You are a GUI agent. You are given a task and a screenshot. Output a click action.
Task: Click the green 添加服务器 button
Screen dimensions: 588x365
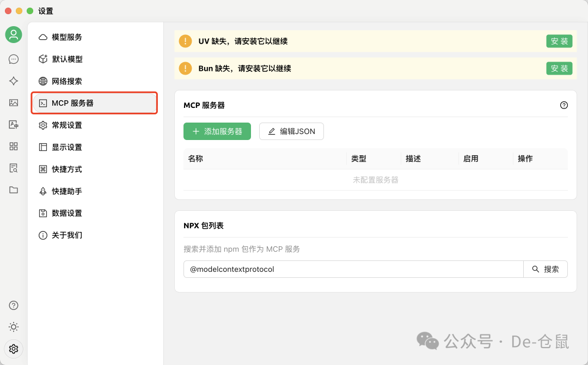(x=217, y=131)
